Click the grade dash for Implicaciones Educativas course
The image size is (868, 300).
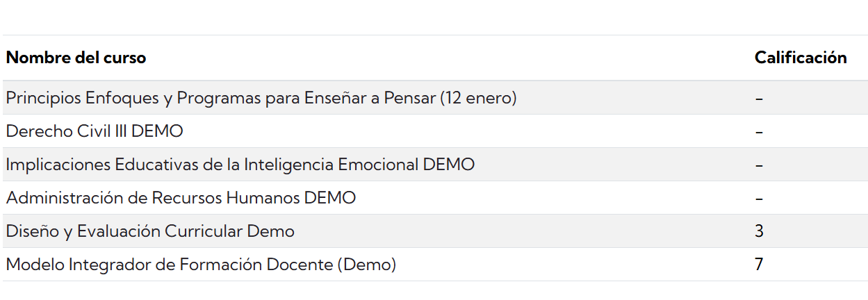(759, 165)
